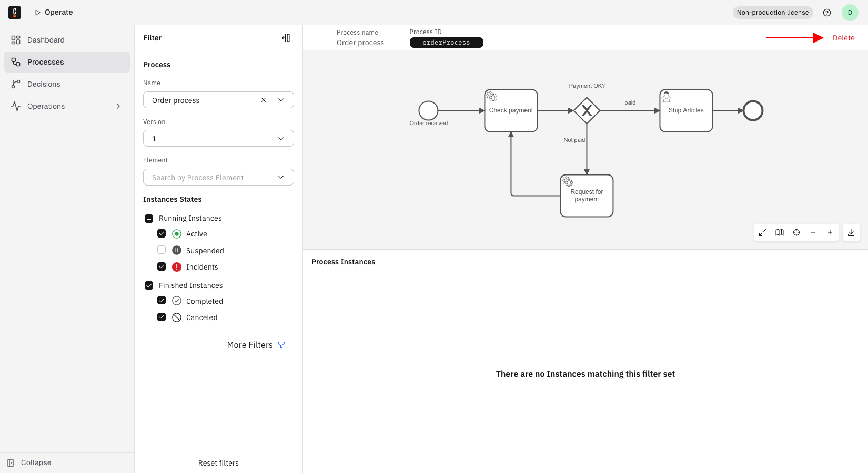Open the Decisions page

(67, 84)
